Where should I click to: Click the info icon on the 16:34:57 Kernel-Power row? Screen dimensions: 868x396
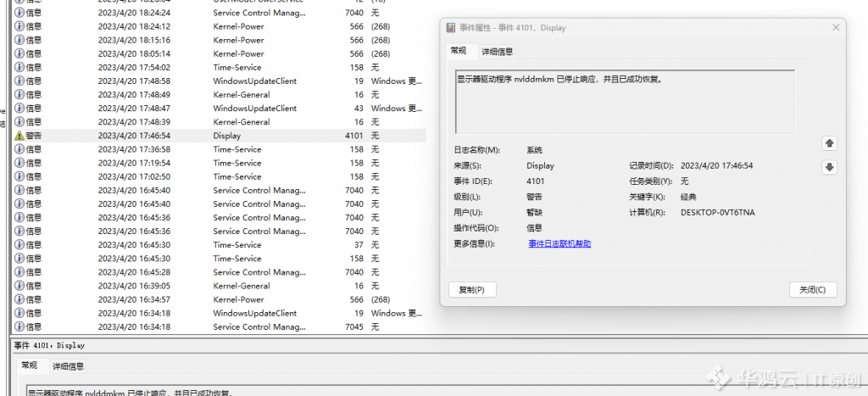(x=19, y=299)
